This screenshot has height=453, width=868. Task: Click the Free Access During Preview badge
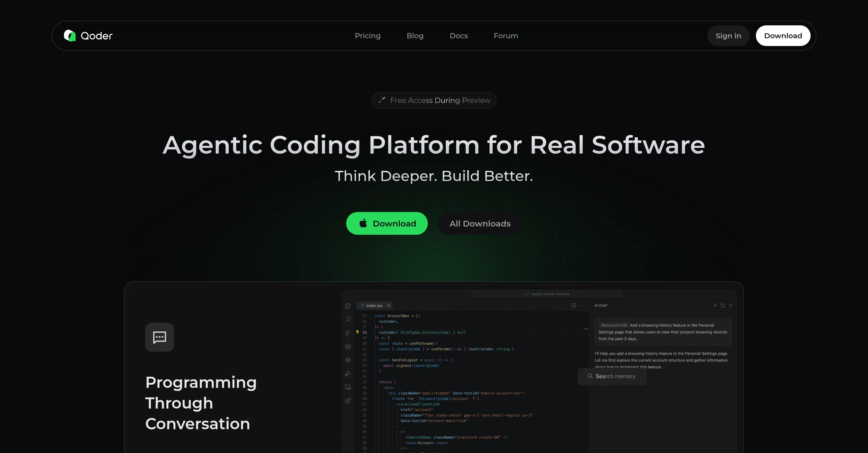[x=434, y=100]
